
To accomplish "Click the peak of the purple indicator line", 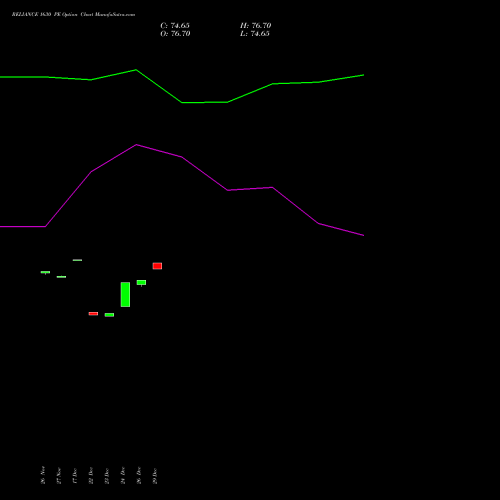I will (136, 145).
